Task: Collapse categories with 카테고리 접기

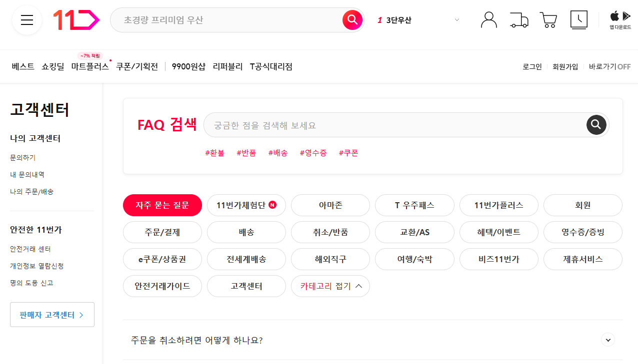Action: click(330, 286)
